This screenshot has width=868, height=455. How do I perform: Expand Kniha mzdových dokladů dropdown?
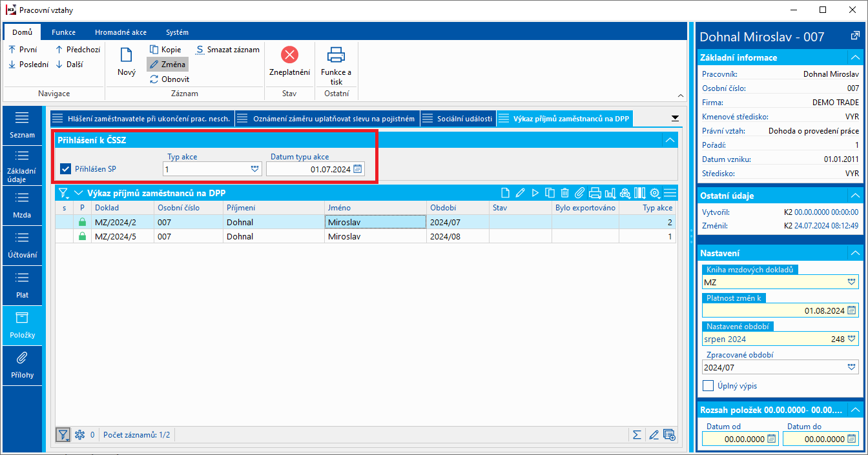851,282
